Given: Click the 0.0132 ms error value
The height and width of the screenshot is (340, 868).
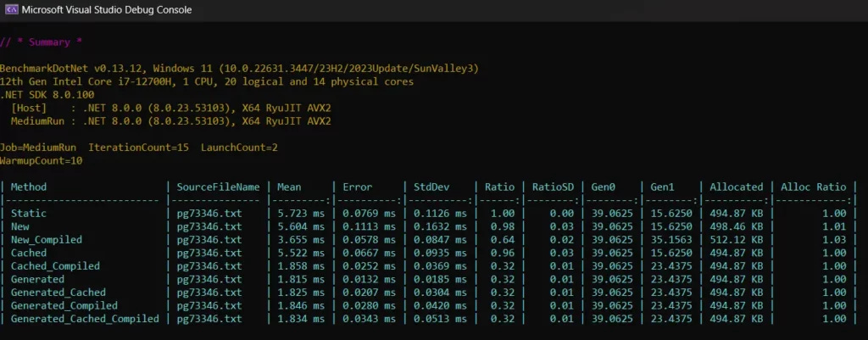Looking at the screenshot, I should pos(369,279).
